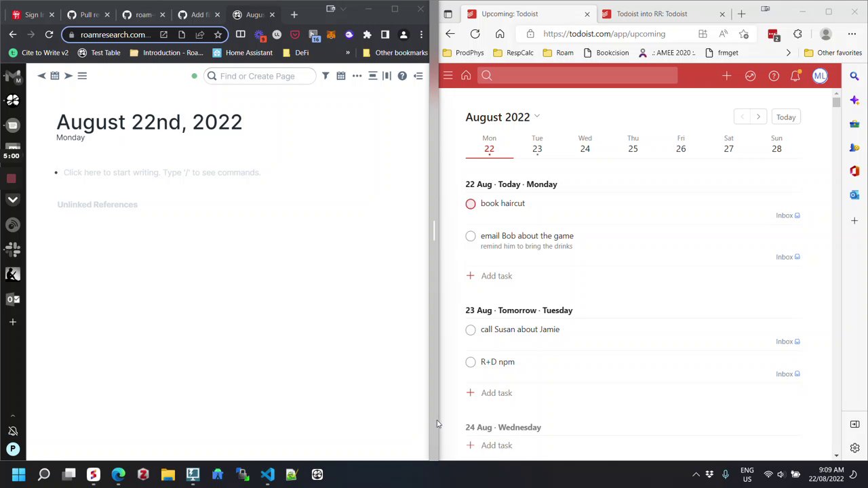Complete the 'book haircut' task
The width and height of the screenshot is (868, 488).
(471, 204)
